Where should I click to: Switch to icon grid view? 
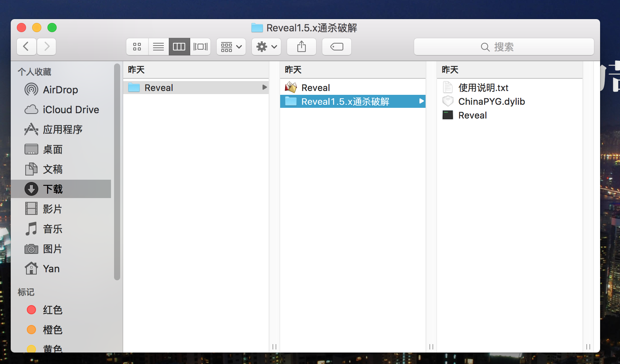(137, 47)
